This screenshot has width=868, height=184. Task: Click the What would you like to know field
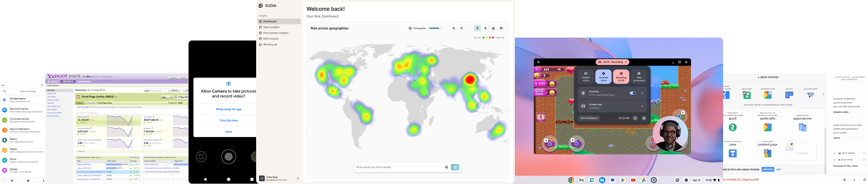tap(397, 167)
